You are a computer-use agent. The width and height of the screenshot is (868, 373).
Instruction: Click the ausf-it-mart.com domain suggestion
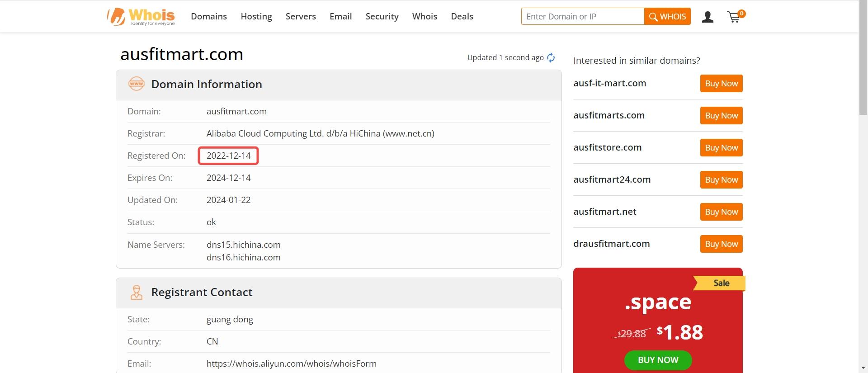click(x=609, y=83)
